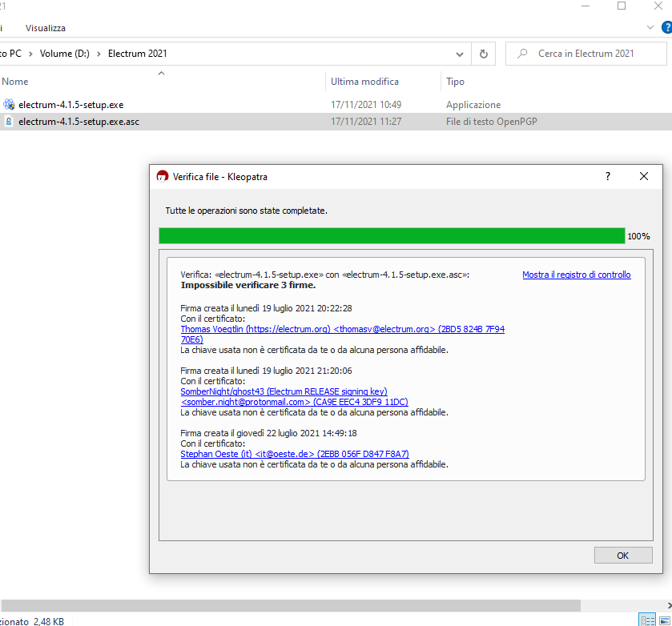672x626 pixels.
Task: Select the electrum-4.1.5-setup.exe file name
Action: click(71, 105)
